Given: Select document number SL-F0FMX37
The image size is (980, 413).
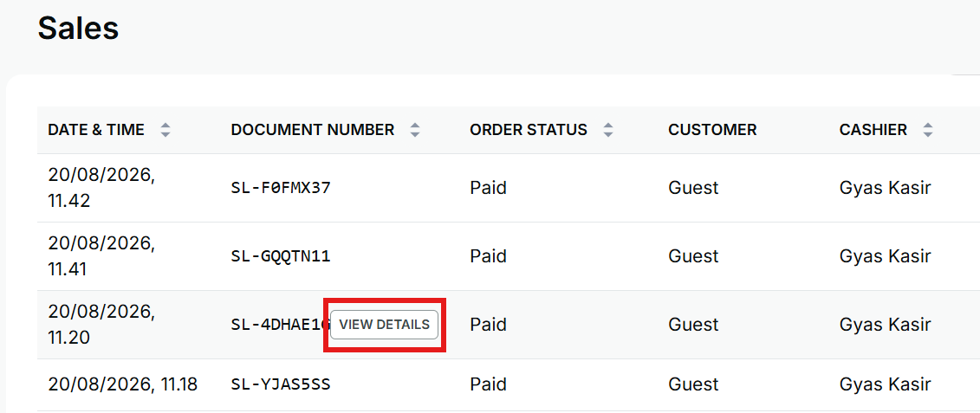Looking at the screenshot, I should point(281,188).
